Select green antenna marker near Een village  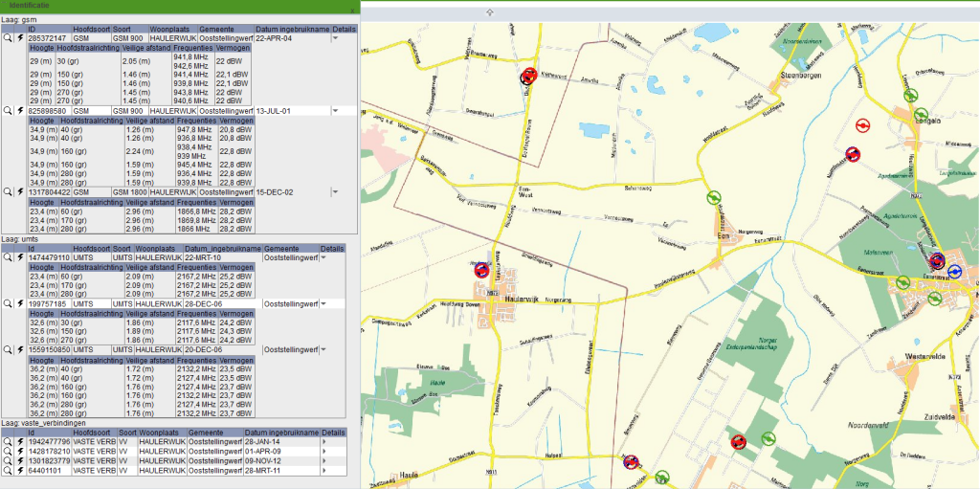[713, 198]
